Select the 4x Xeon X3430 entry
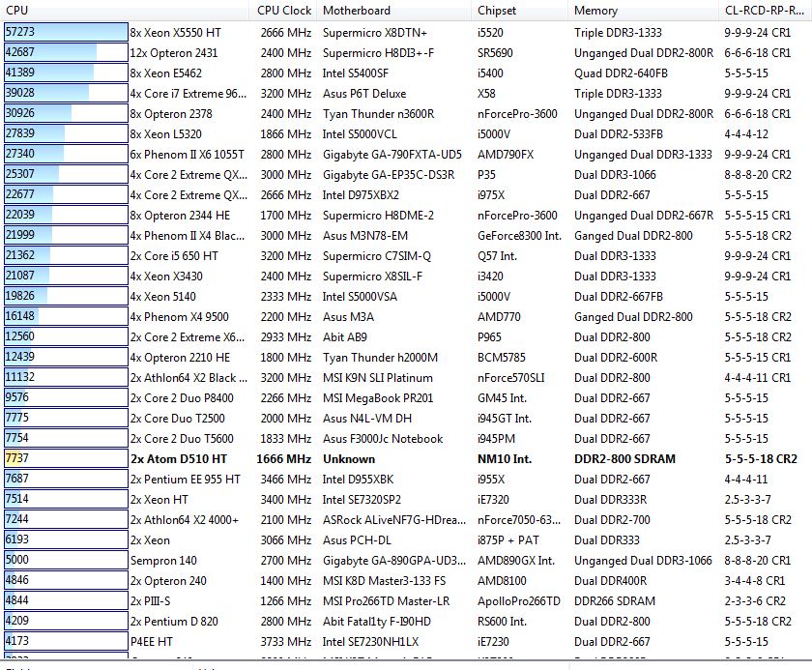The width and height of the screenshot is (812, 670). click(x=166, y=277)
